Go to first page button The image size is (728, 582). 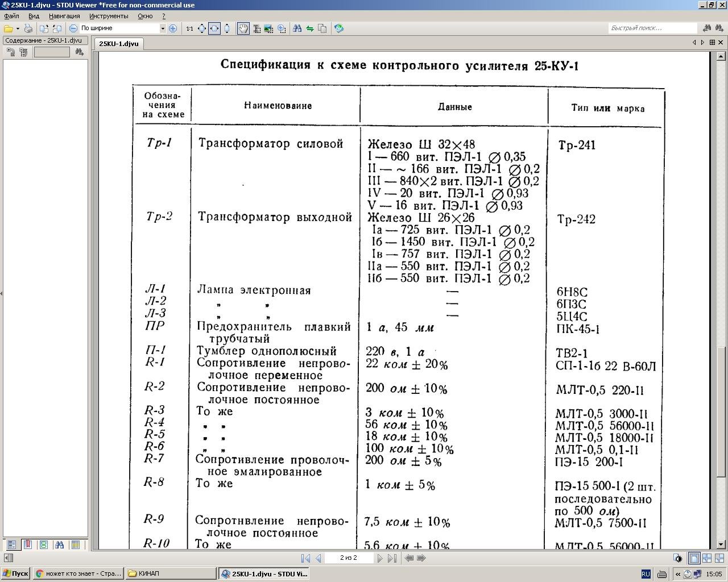pos(305,558)
